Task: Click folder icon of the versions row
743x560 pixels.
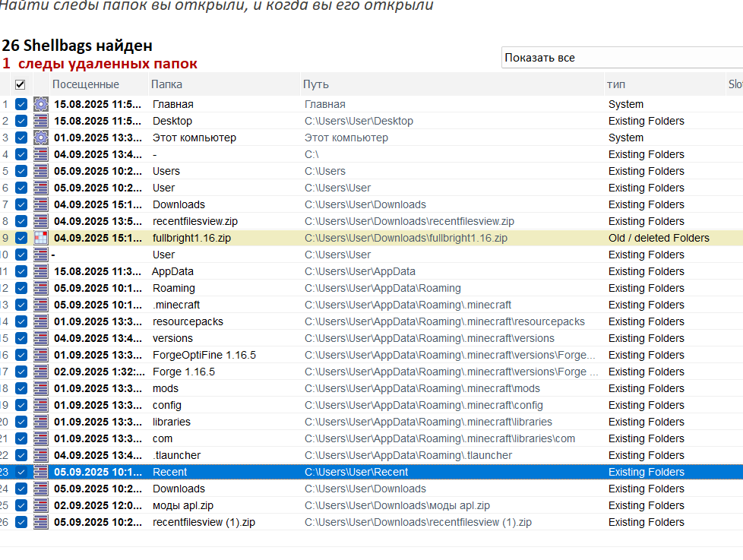Action: click(41, 338)
